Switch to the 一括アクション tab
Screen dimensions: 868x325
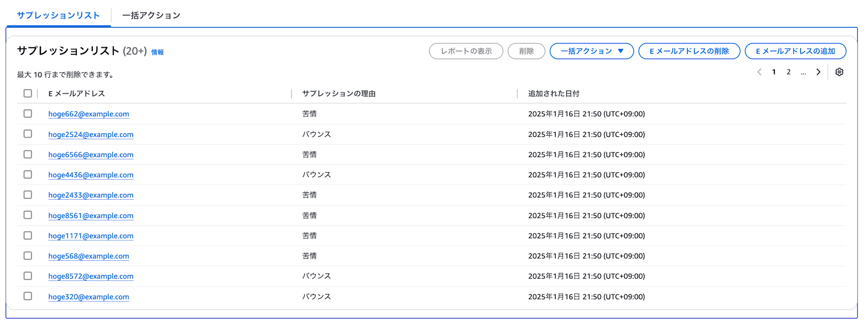151,15
